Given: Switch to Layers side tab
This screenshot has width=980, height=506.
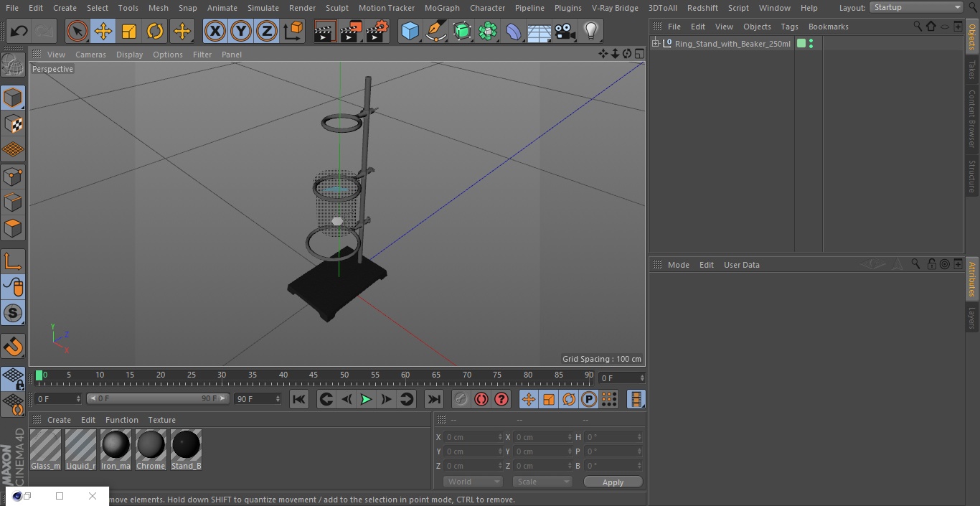Looking at the screenshot, I should (972, 318).
